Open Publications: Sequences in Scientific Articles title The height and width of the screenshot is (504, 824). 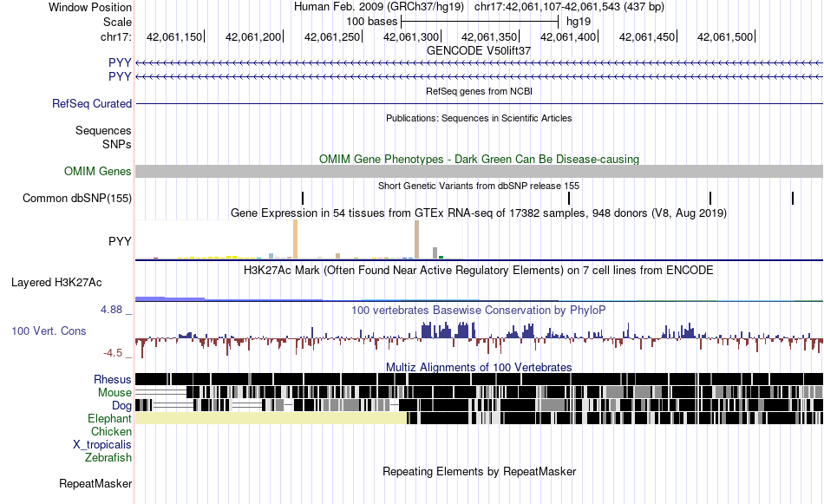479,118
